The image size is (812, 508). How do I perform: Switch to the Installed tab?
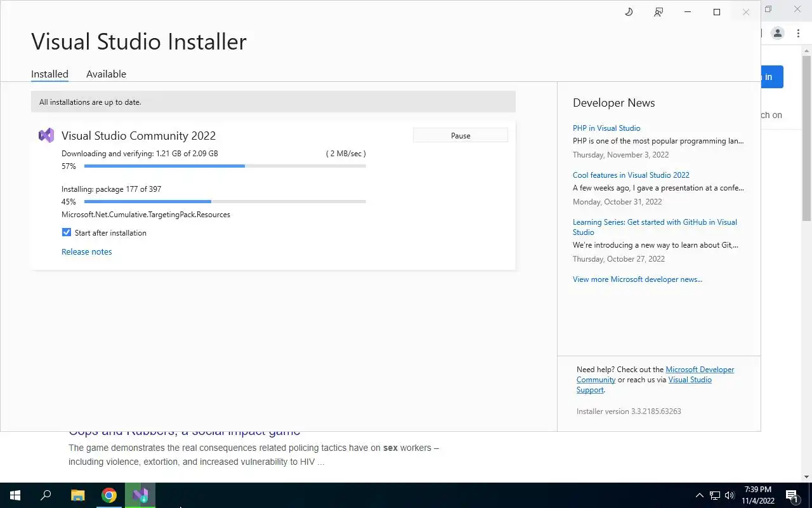pyautogui.click(x=49, y=74)
